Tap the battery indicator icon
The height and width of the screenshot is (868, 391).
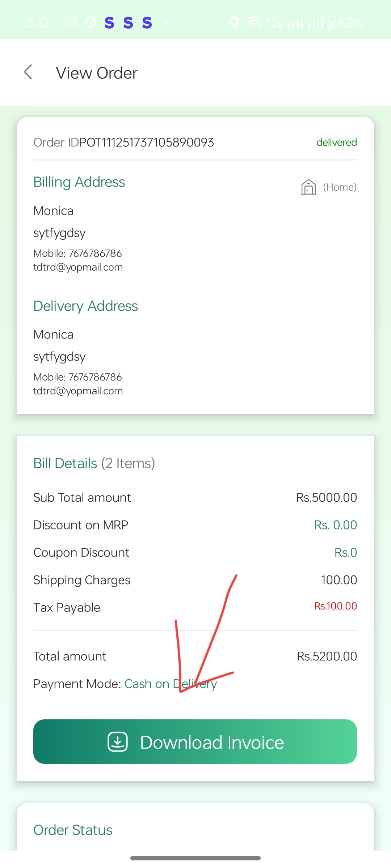tap(331, 22)
